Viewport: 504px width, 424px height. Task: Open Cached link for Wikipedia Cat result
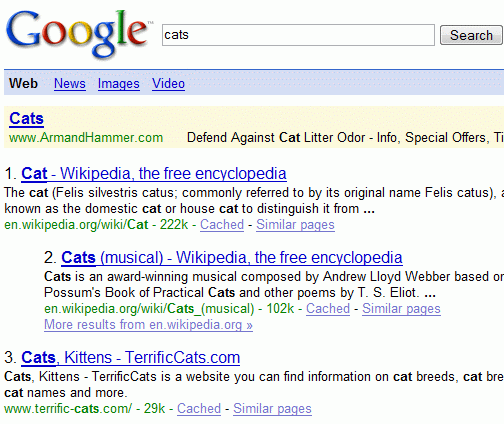[222, 225]
